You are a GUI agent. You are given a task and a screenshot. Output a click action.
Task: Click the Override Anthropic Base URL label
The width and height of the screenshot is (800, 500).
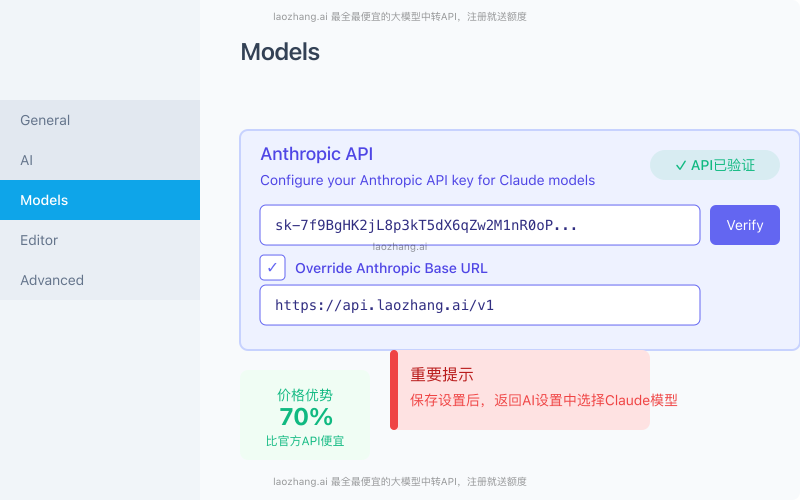(391, 268)
